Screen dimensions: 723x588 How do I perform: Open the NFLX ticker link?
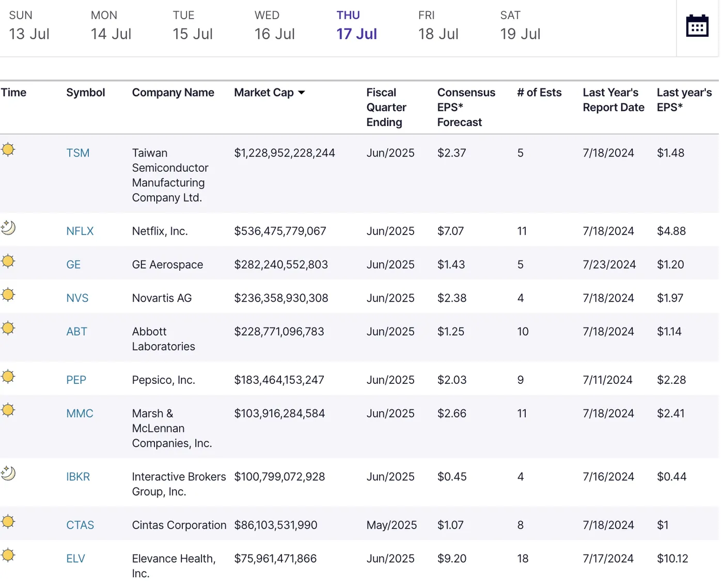[x=80, y=231]
